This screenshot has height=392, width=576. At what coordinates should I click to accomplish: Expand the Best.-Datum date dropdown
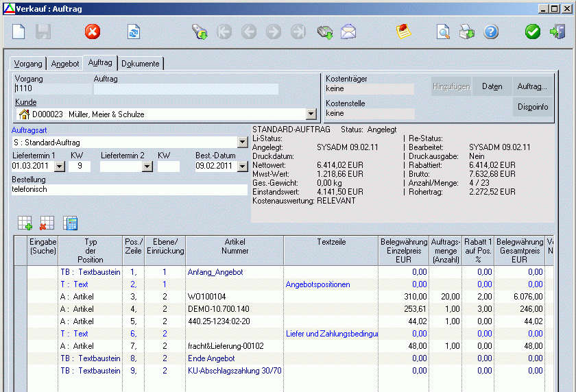point(242,167)
